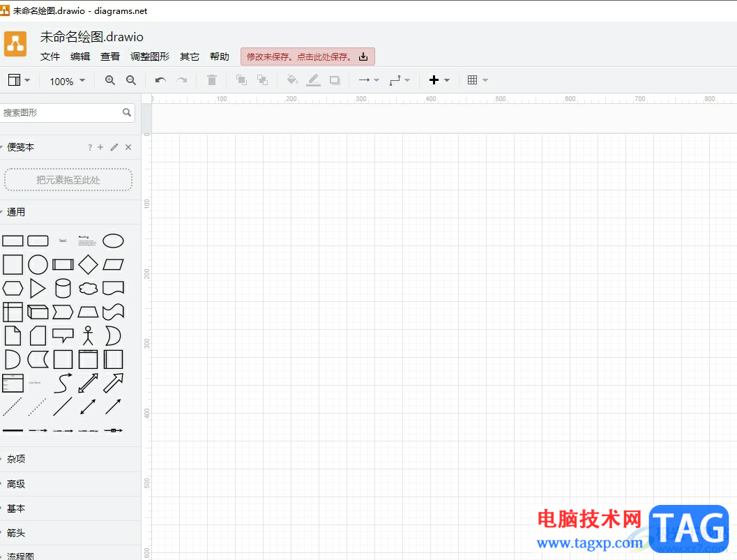This screenshot has width=737, height=560.
Task: Close the 便笺本 scratchpad section
Action: (128, 147)
